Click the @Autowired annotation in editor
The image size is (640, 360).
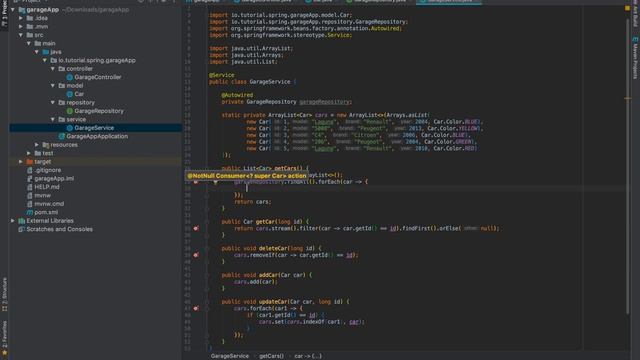click(237, 95)
